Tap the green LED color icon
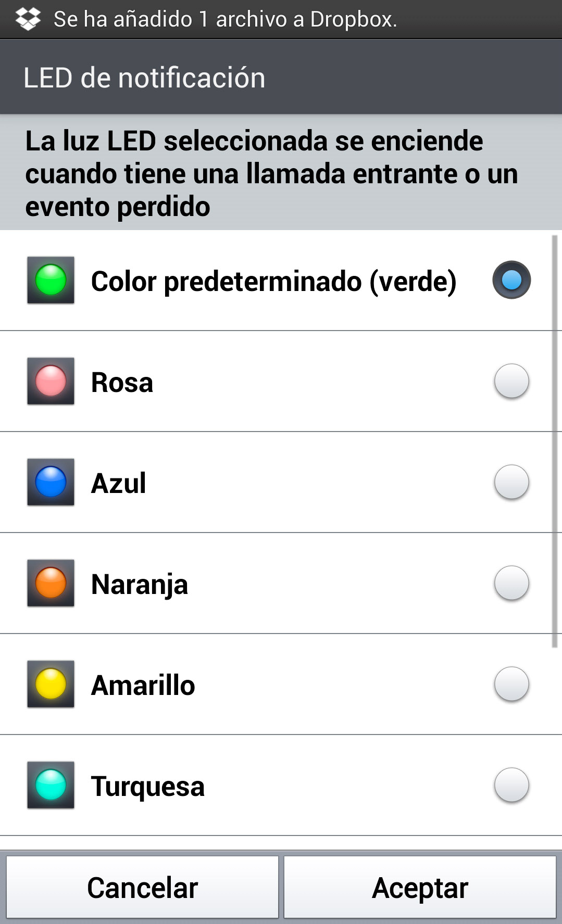562x924 pixels. (51, 280)
